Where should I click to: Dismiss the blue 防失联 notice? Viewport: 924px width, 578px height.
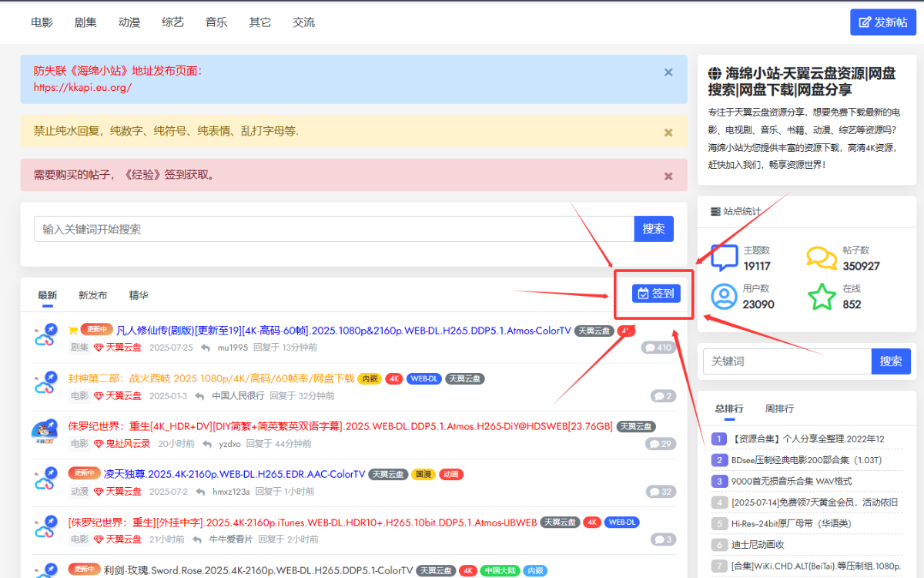668,72
